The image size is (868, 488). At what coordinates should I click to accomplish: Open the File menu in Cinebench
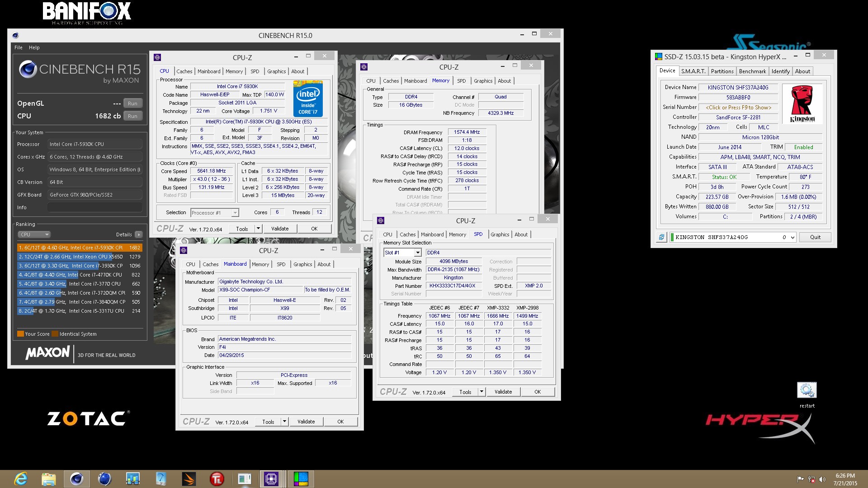tap(19, 47)
